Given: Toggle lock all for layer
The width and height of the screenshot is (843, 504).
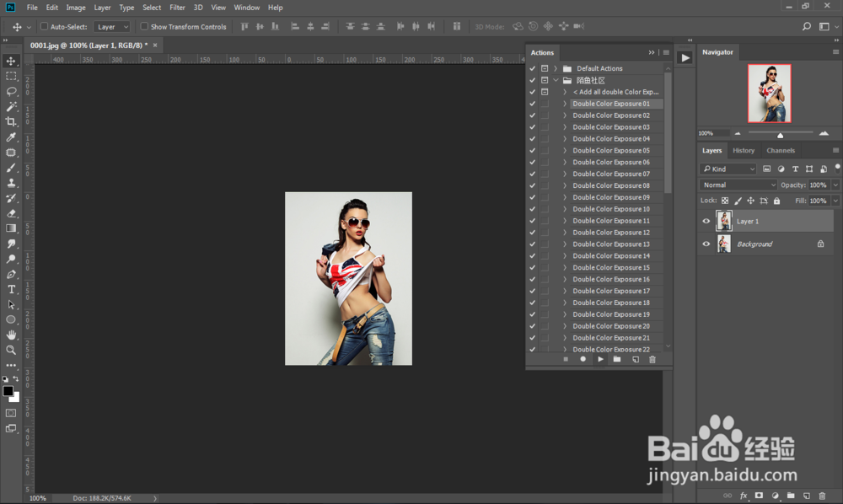Looking at the screenshot, I should point(777,201).
